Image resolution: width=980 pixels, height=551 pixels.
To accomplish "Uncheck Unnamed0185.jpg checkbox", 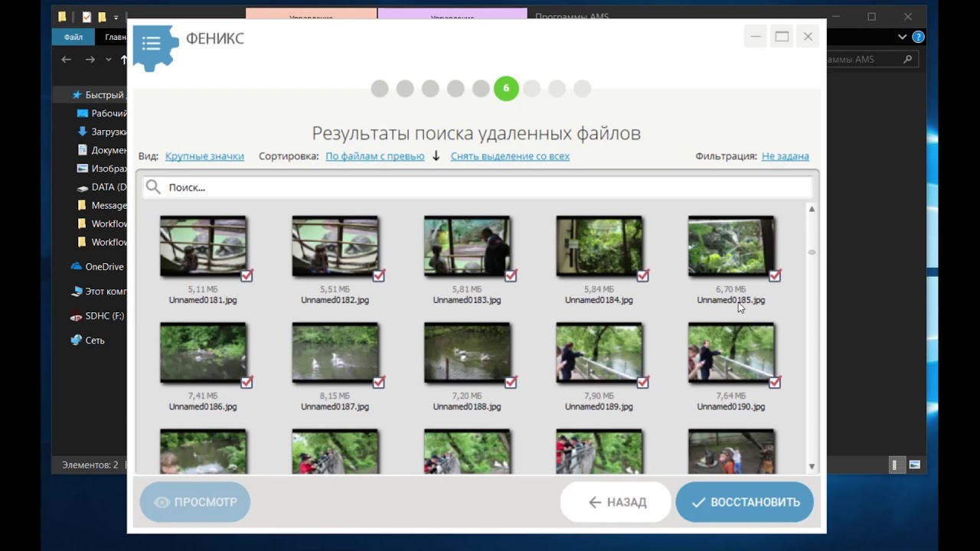I will (x=775, y=275).
